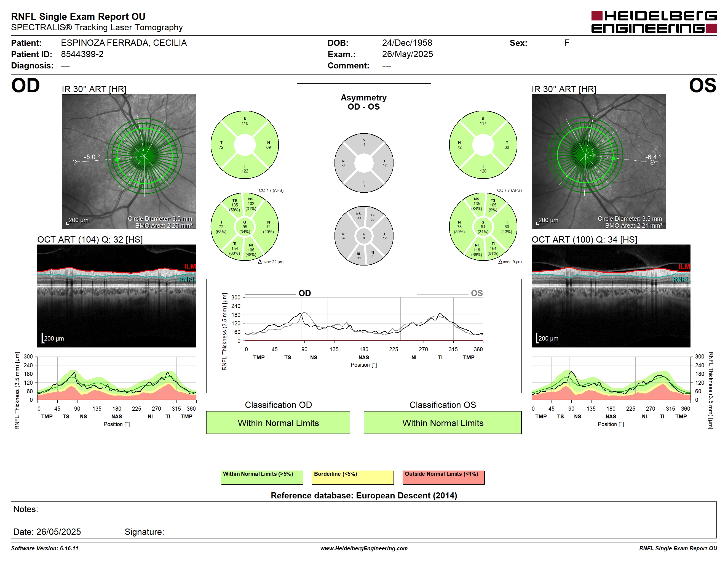
Task: Click OCT ART (104) Q: 32 [HS] heading
Action: point(90,240)
